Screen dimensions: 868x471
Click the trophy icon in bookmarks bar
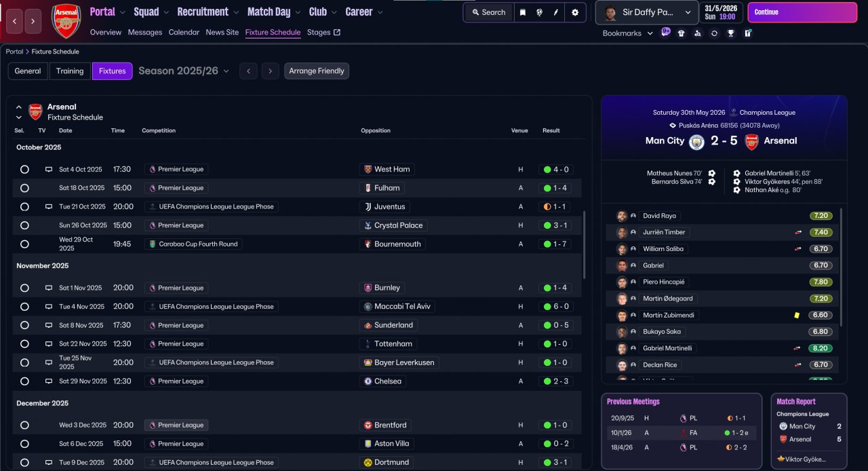[x=731, y=33]
